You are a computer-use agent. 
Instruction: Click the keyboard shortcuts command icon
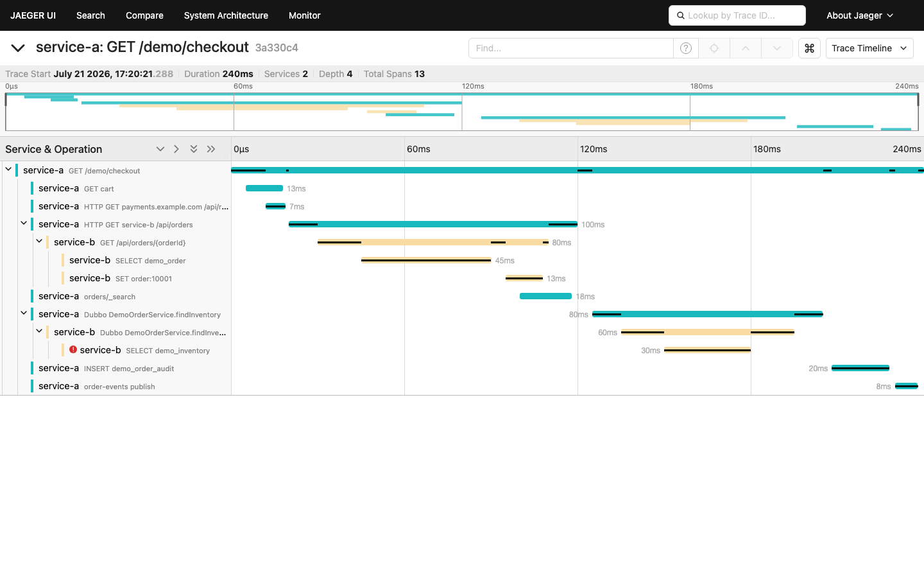pyautogui.click(x=809, y=48)
